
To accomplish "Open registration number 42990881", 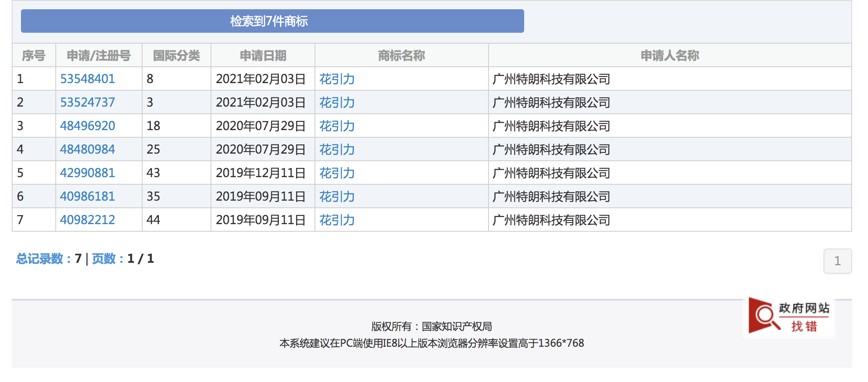I will [87, 173].
